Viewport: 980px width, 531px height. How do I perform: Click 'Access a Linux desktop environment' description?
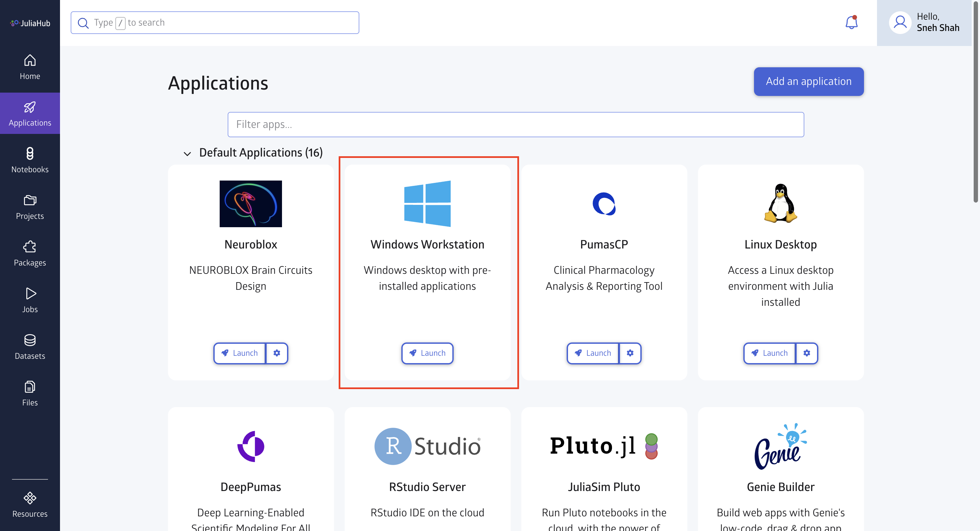pyautogui.click(x=781, y=286)
